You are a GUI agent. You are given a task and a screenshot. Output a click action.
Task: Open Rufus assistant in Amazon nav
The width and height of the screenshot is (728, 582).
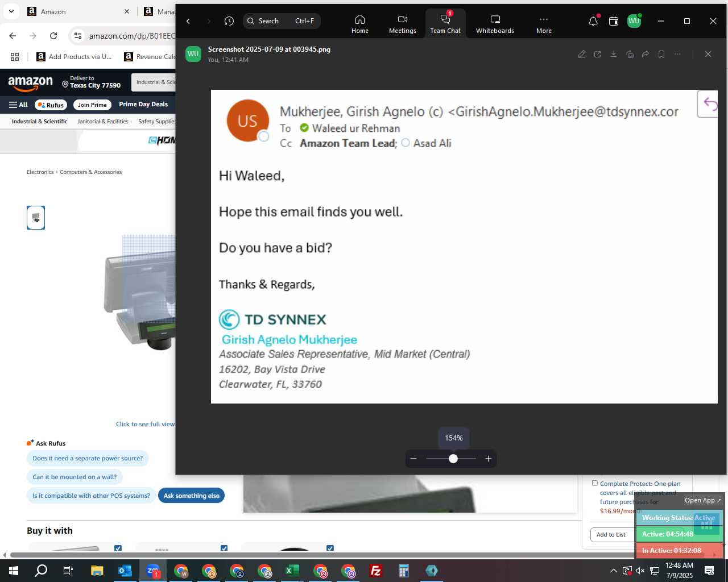click(x=51, y=105)
